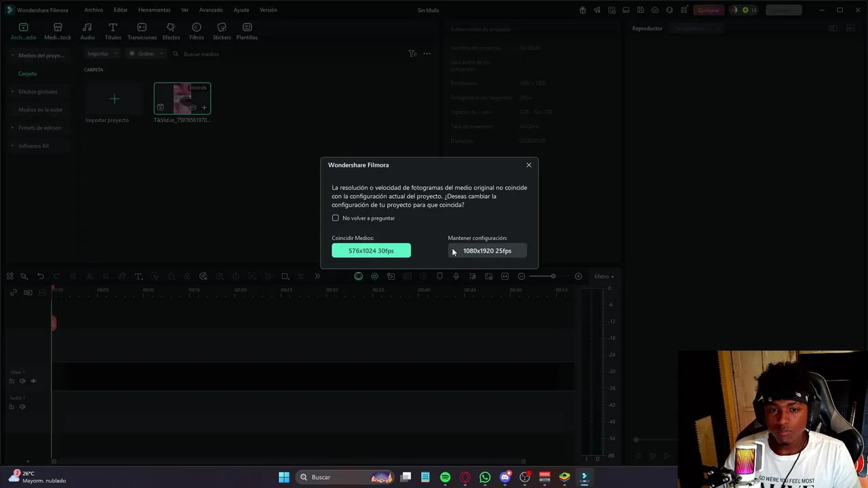Click the Comprar button
Screen dimensions: 868x488
click(x=709, y=10)
